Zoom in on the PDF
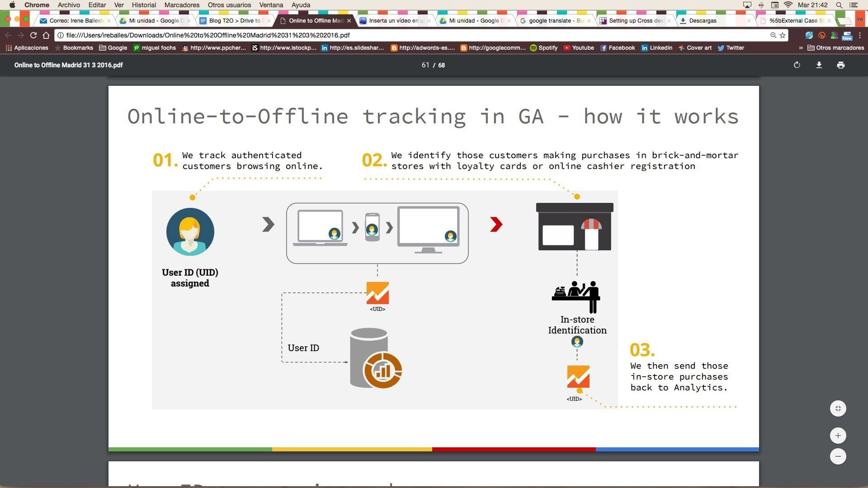868x488 pixels. [838, 436]
